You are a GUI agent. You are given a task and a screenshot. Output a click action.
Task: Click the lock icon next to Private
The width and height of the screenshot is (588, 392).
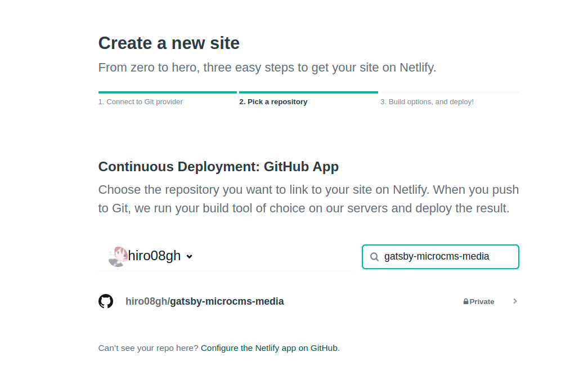(466, 302)
